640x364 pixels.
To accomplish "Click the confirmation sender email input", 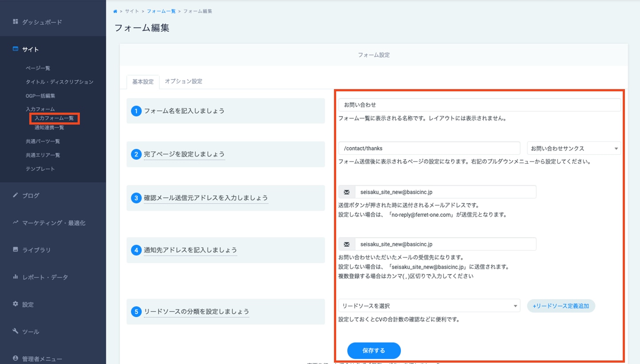I will click(x=446, y=192).
